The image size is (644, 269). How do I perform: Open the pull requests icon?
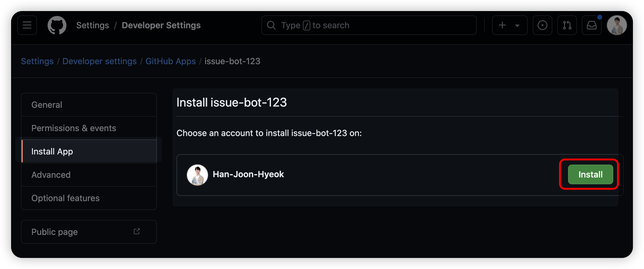coord(567,25)
